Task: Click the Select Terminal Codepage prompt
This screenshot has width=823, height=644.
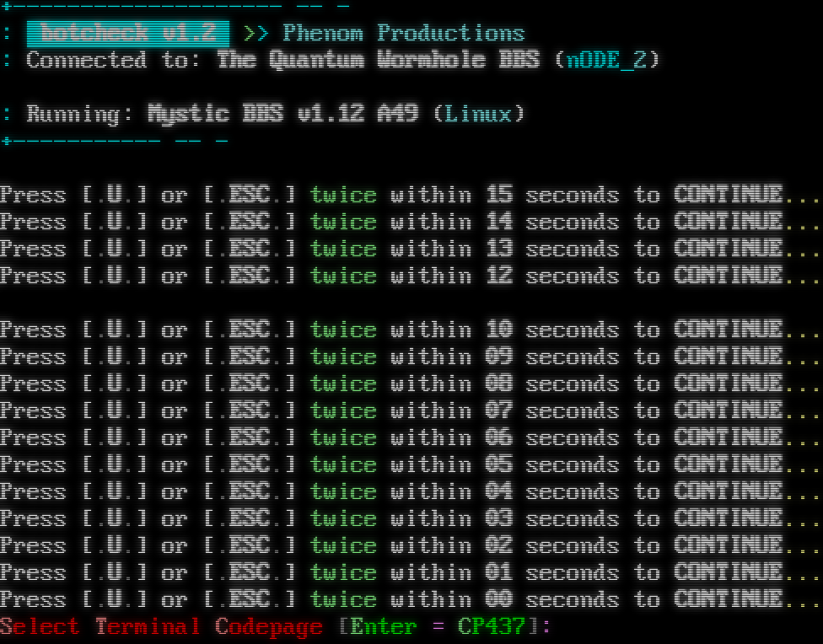Action: coord(161,627)
